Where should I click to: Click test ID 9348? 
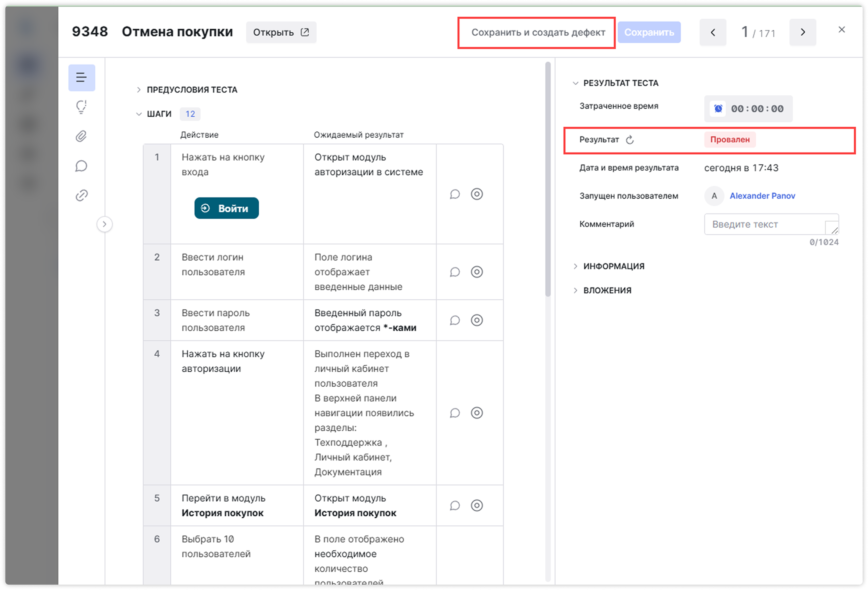pos(90,32)
